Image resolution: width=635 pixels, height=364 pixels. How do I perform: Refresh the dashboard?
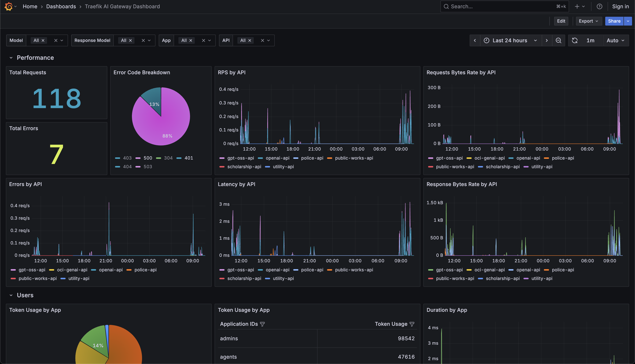575,40
